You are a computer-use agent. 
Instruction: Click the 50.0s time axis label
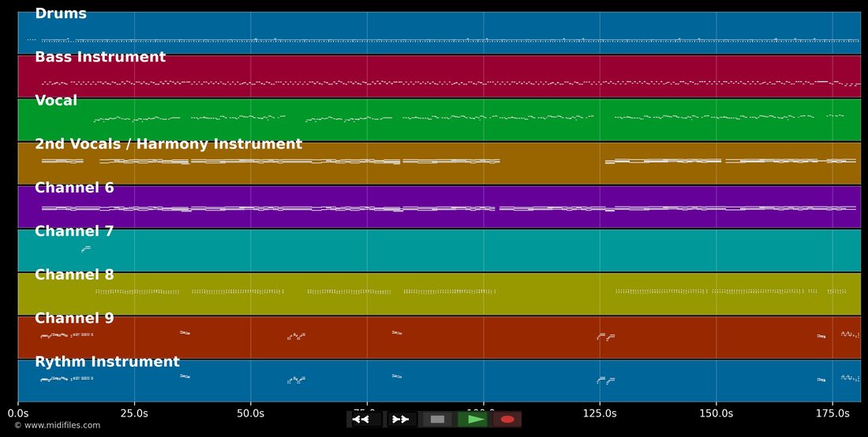250,413
